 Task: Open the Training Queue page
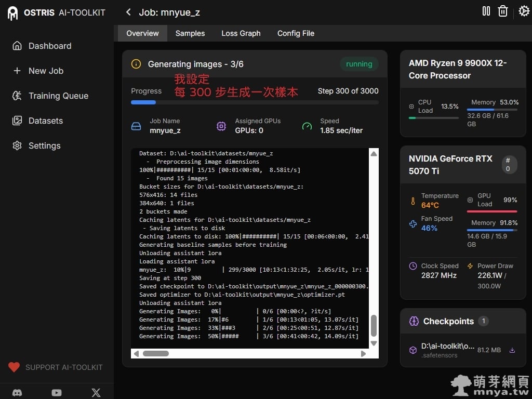pyautogui.click(x=58, y=96)
